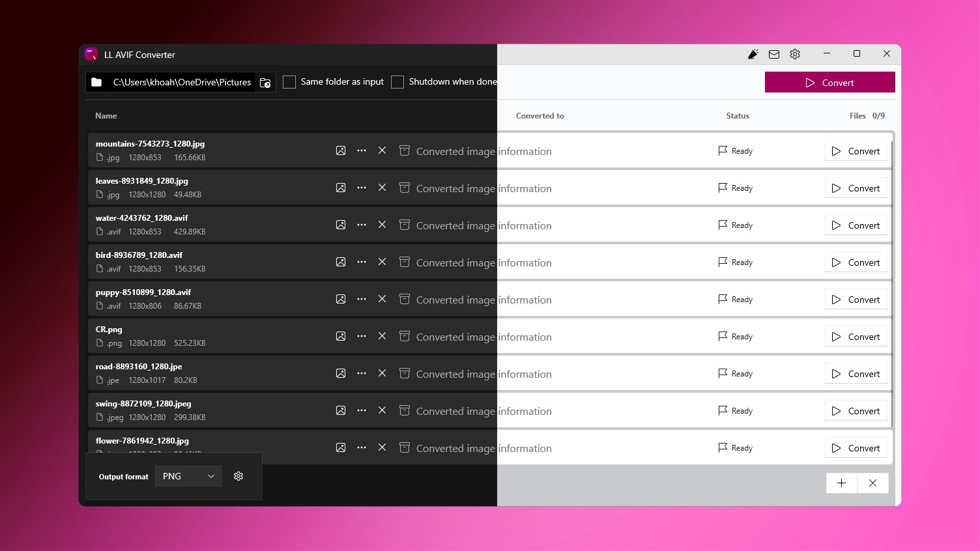Open output format settings gear
Image resolution: width=980 pixels, height=551 pixels.
[238, 476]
